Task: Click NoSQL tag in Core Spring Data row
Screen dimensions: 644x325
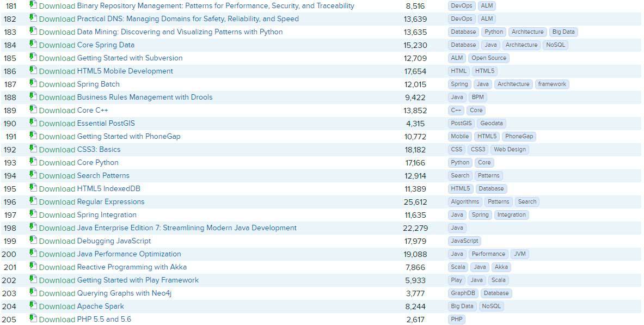Action: pyautogui.click(x=555, y=45)
